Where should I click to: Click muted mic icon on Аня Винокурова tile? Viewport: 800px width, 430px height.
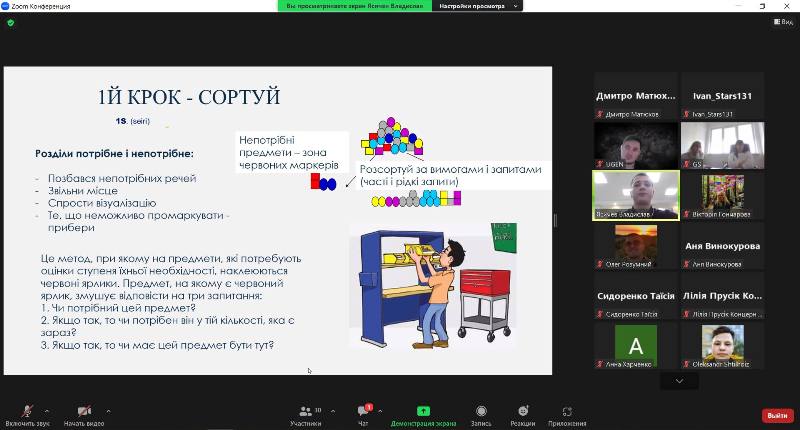(687, 264)
